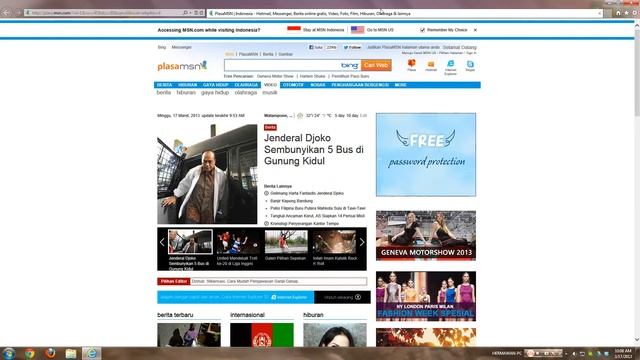Click the Bing link at top left
Viewport: 640px width, 360px height.
pos(162,47)
